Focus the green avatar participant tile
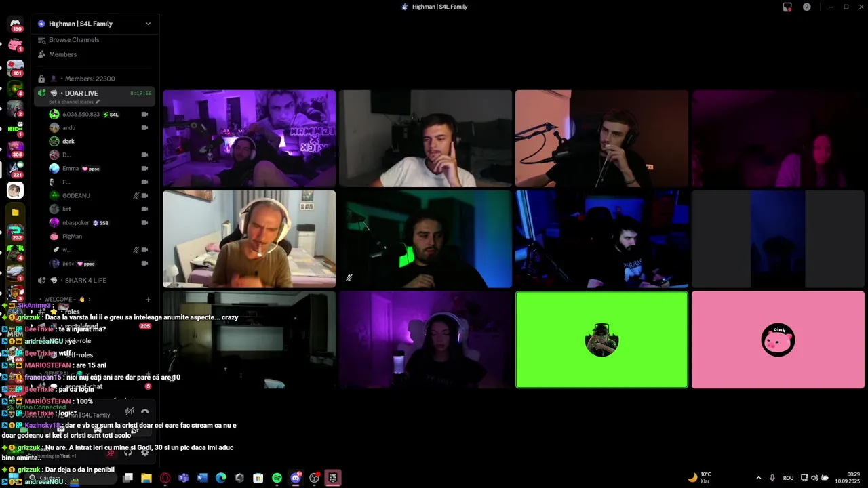 601,340
